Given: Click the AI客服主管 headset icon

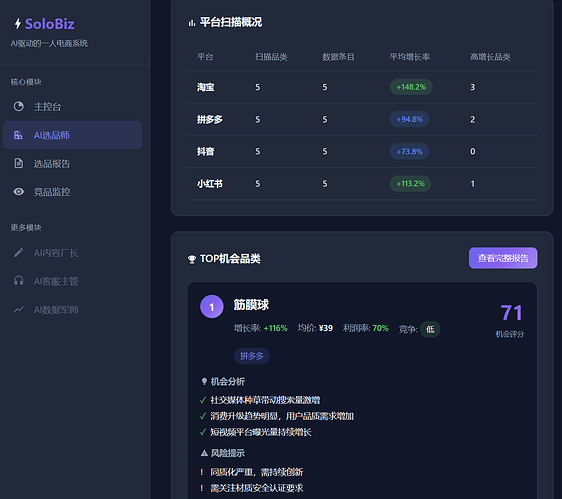Looking at the screenshot, I should pyautogui.click(x=19, y=281).
